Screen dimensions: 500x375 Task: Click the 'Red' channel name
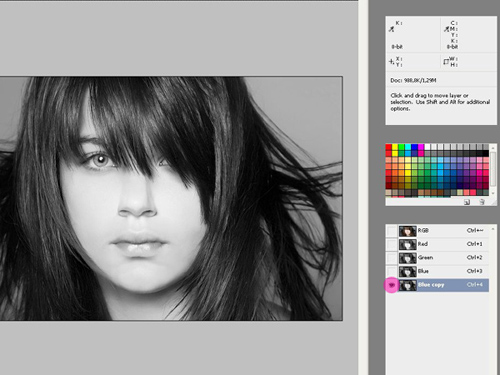tap(423, 244)
